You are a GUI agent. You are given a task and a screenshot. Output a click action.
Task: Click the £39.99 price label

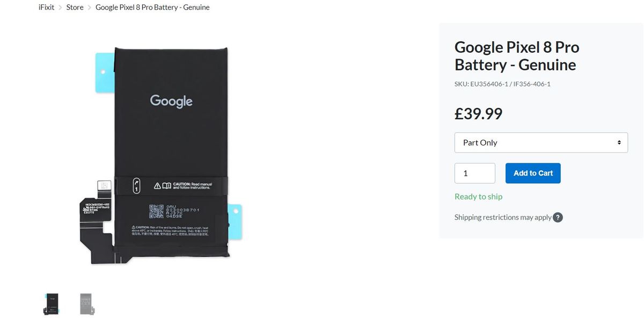click(479, 114)
